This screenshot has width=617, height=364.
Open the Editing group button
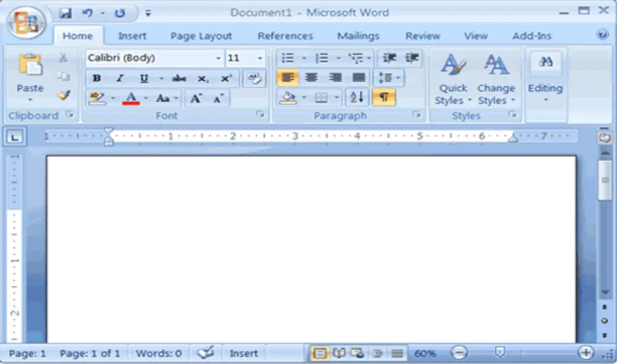[x=545, y=77]
